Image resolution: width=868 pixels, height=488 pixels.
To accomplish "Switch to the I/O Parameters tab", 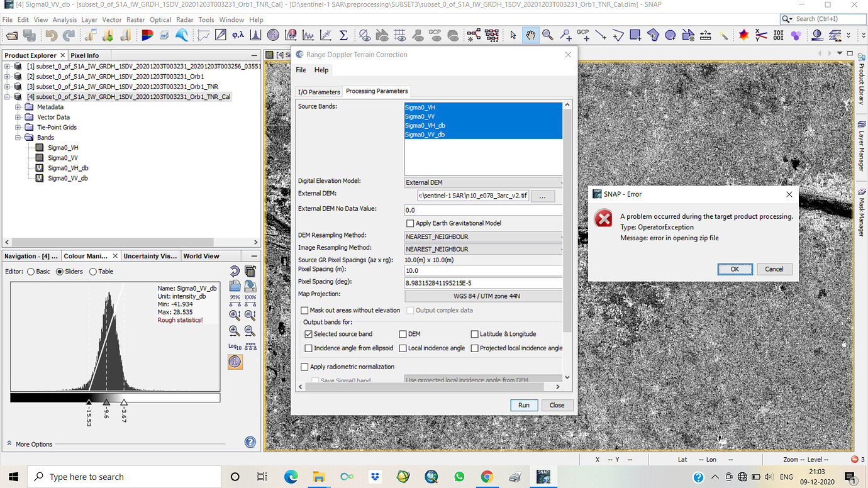I will 318,91.
